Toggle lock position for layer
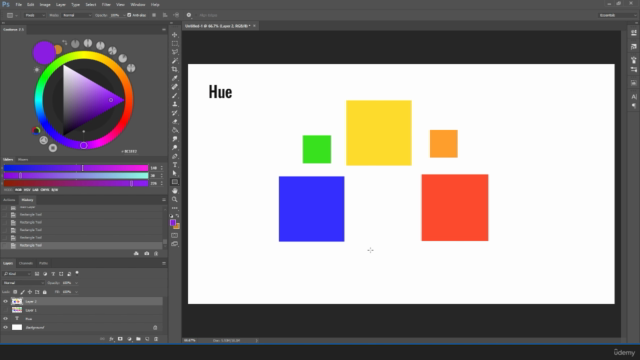Image resolution: width=640 pixels, height=360 pixels. (30, 292)
